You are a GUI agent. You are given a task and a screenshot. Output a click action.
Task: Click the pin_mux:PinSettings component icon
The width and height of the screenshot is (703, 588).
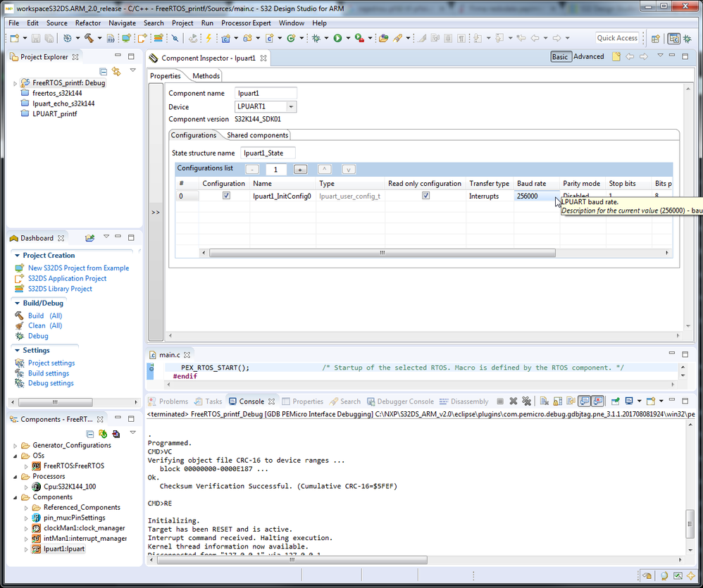click(x=37, y=518)
